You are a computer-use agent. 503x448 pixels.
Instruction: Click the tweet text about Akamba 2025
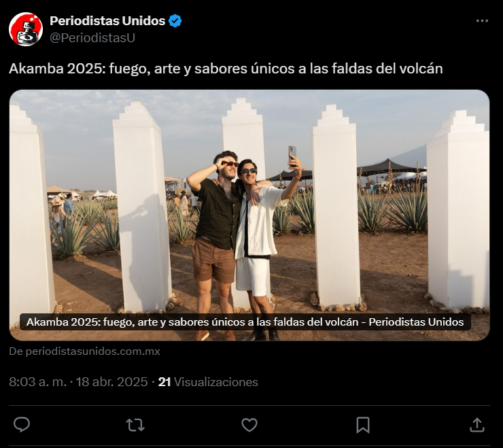tap(226, 69)
